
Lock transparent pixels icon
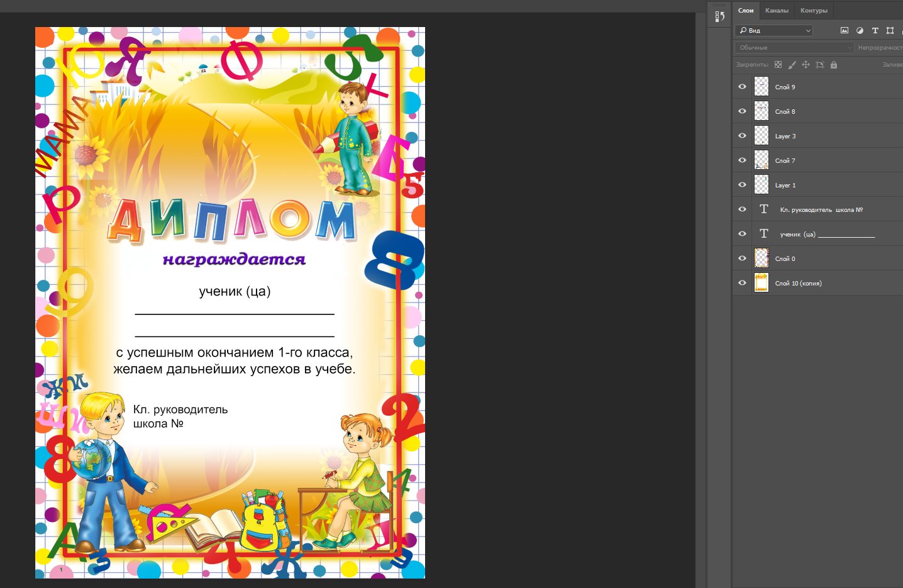point(778,65)
